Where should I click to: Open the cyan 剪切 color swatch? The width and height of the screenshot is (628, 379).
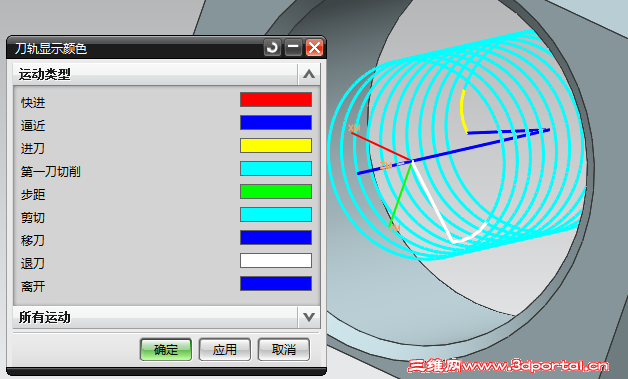276,214
